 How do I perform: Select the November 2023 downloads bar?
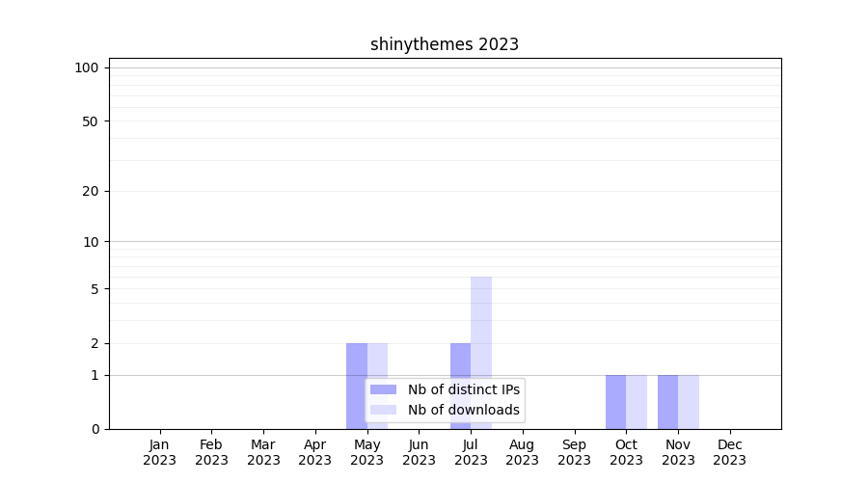tap(689, 402)
